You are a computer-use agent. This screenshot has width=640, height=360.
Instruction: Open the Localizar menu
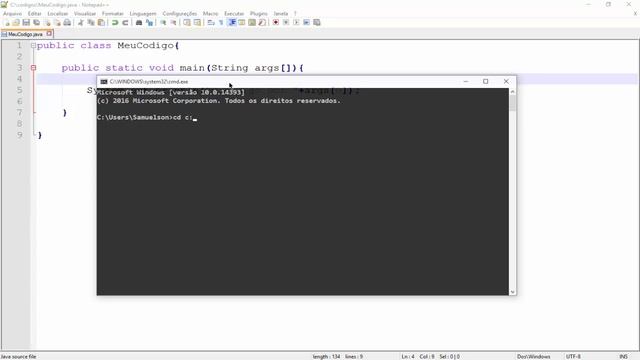click(x=58, y=13)
